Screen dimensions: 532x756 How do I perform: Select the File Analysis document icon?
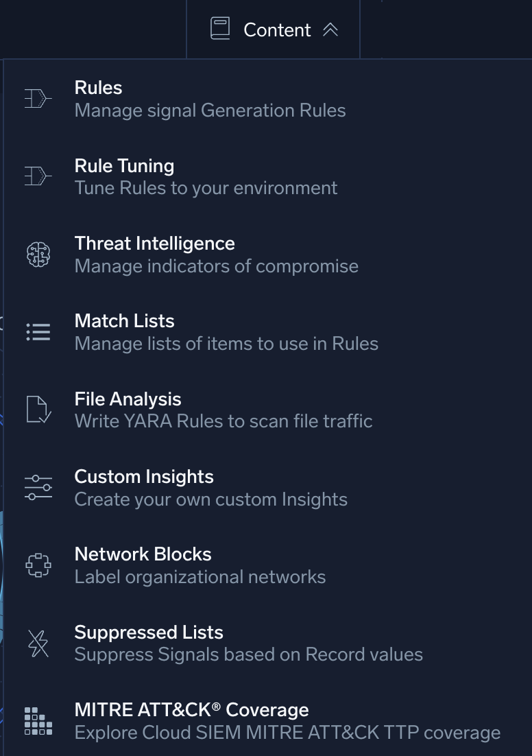[x=38, y=410]
